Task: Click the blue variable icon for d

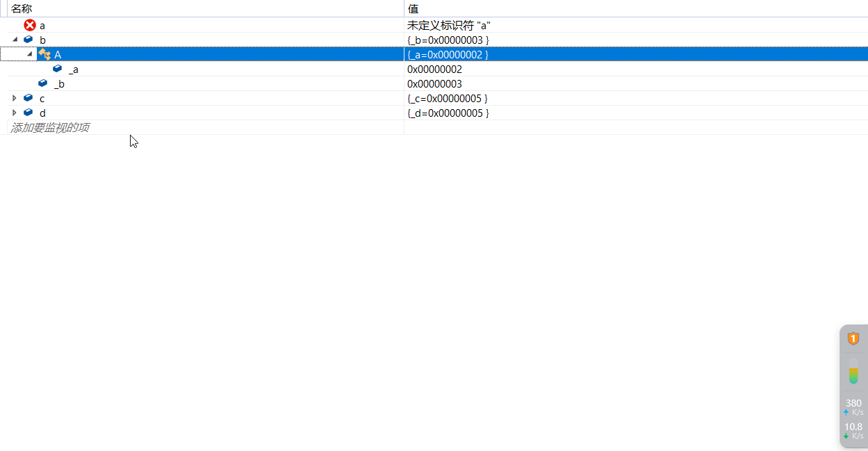Action: [28, 113]
